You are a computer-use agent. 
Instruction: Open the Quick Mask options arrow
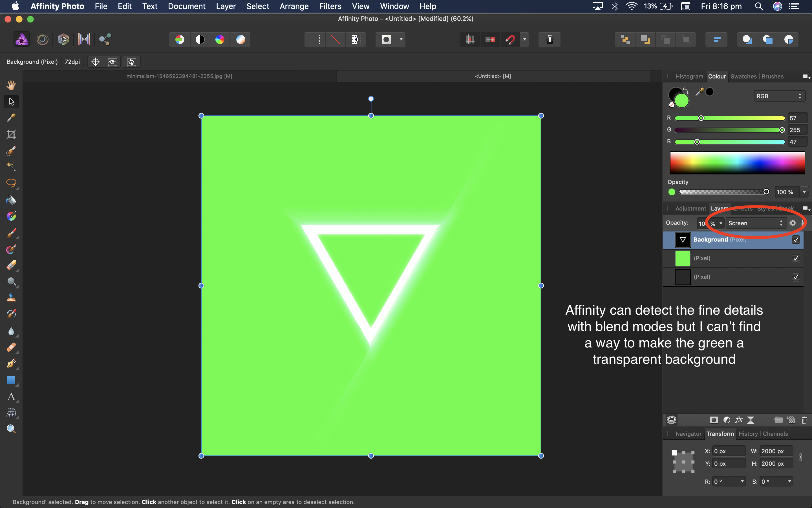tap(401, 40)
